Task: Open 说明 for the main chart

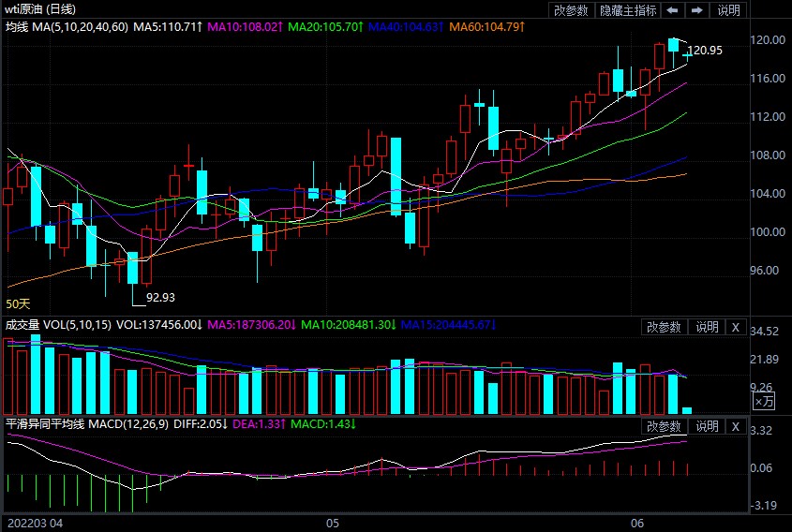Action: 728,10
